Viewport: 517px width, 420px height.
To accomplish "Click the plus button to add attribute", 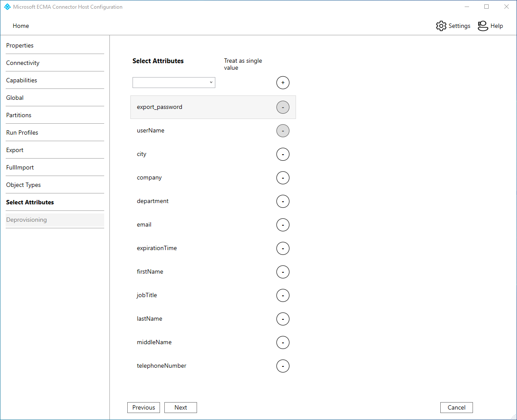I will (282, 83).
